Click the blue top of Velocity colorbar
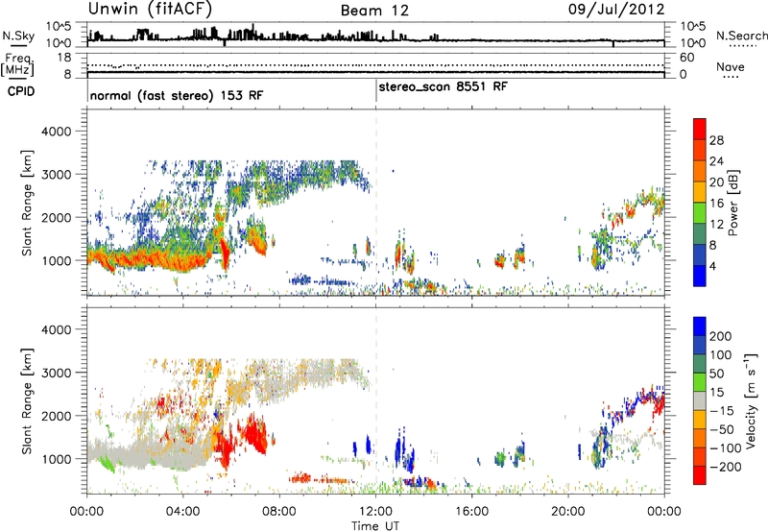 700,326
